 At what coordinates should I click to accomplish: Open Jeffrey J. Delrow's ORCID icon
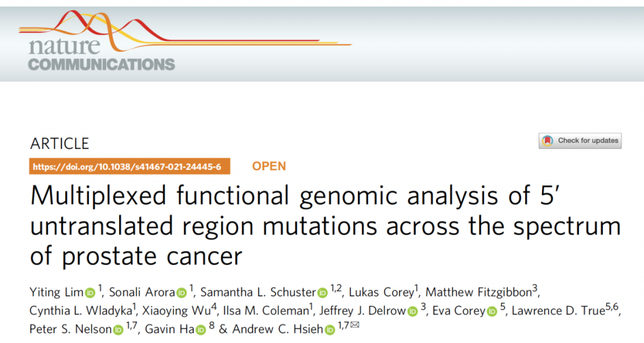[413, 311]
